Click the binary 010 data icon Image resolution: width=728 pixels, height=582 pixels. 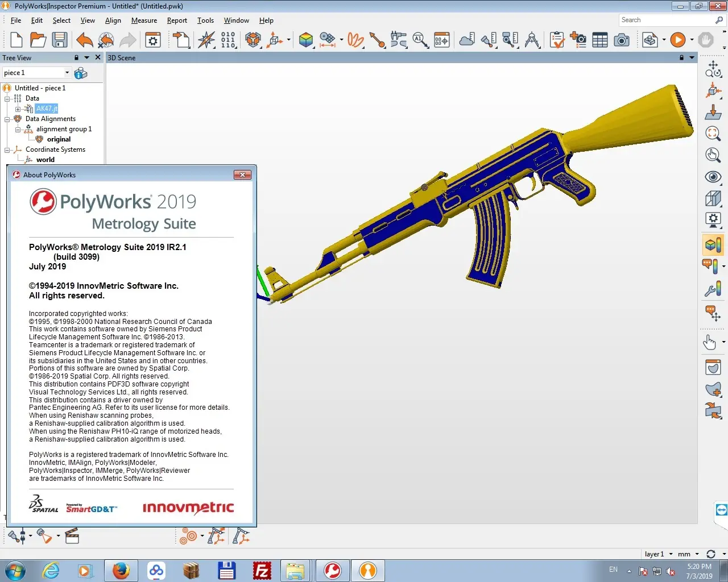[x=227, y=40]
